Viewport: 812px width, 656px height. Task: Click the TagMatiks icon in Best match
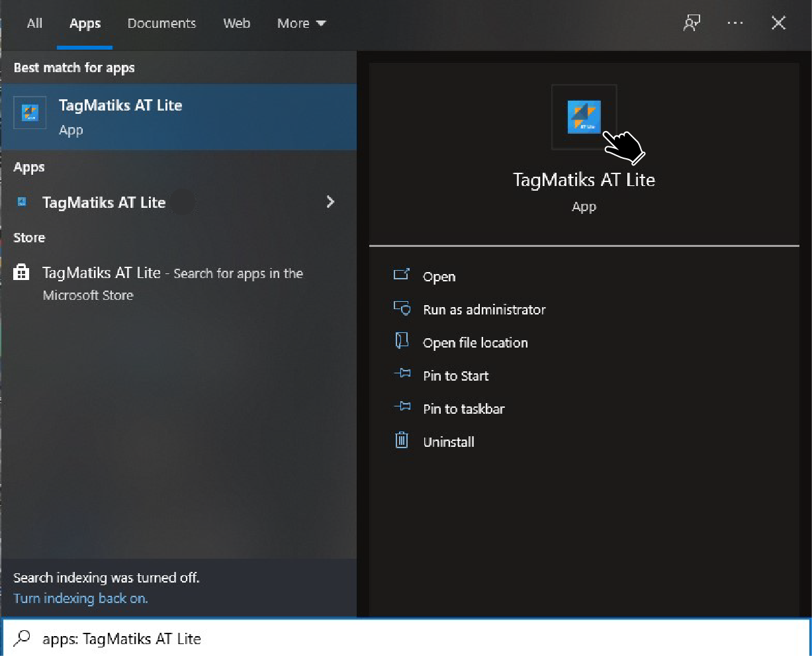[x=30, y=113]
